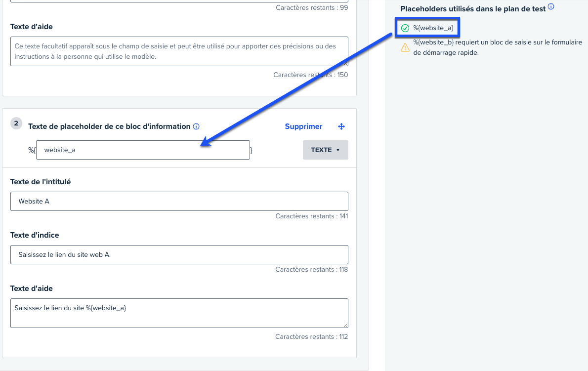Click green checkmark icon for website_a
Screen dimensions: 588x371
405,28
